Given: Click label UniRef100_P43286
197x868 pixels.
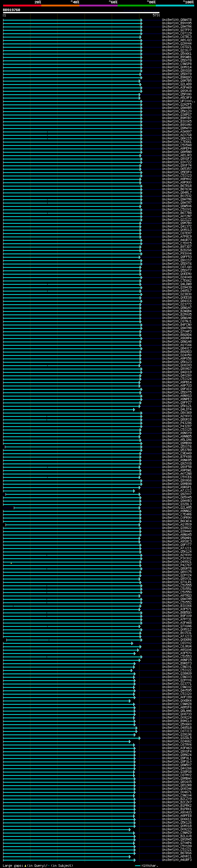Looking at the screenshot, I should (177, 422).
